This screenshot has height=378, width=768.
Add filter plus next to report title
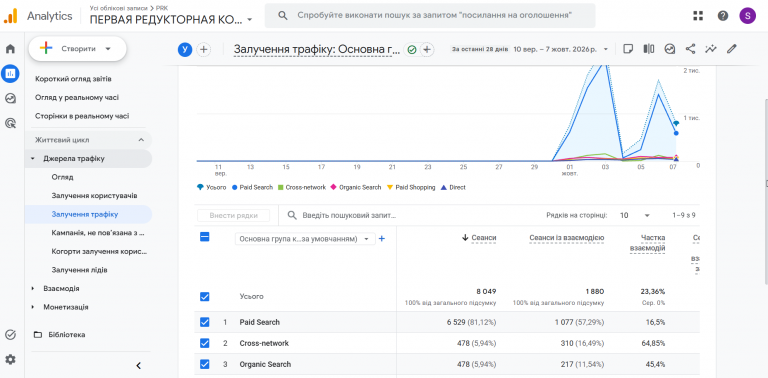click(427, 49)
